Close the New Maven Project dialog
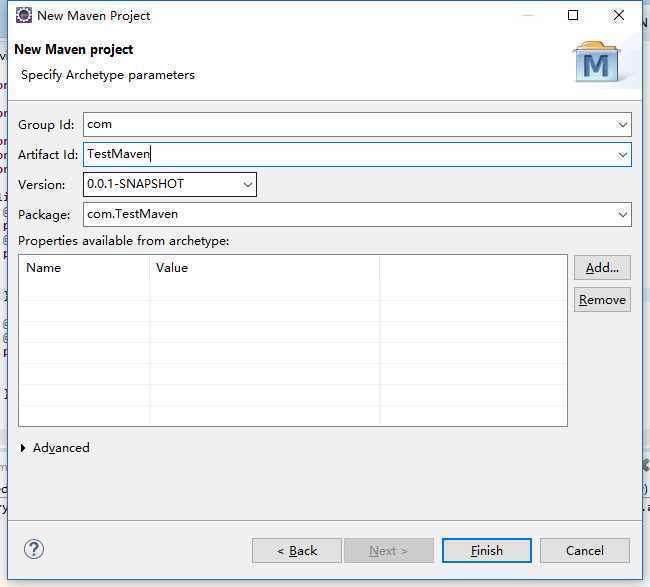The width and height of the screenshot is (650, 587). click(x=618, y=15)
